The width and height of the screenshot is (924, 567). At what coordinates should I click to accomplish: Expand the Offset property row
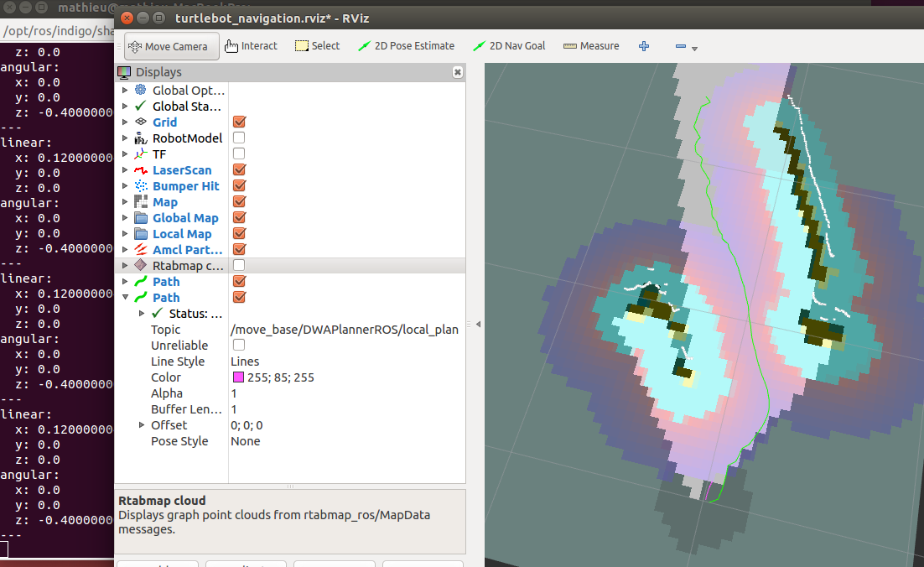pyautogui.click(x=142, y=425)
